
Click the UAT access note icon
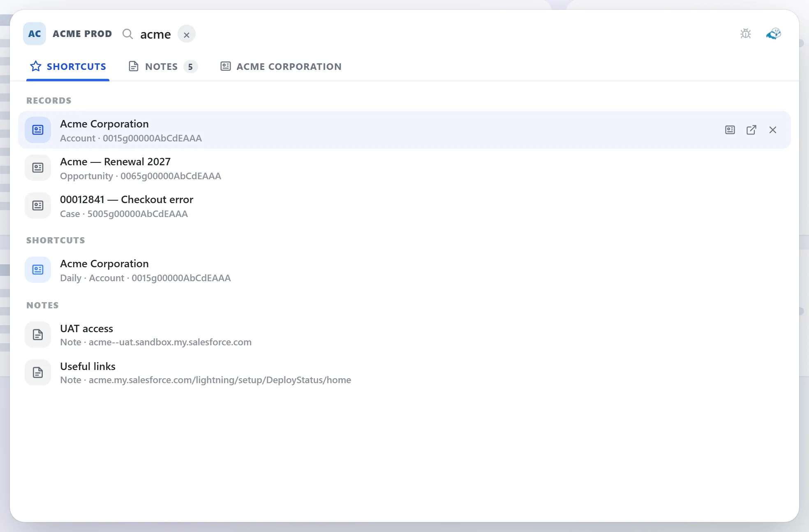[x=38, y=335]
